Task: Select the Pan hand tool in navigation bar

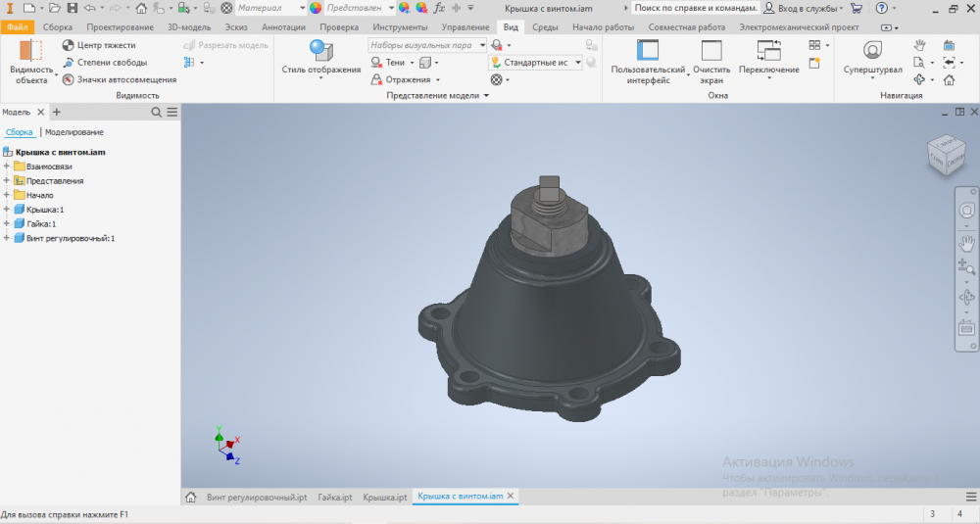Action: [966, 241]
